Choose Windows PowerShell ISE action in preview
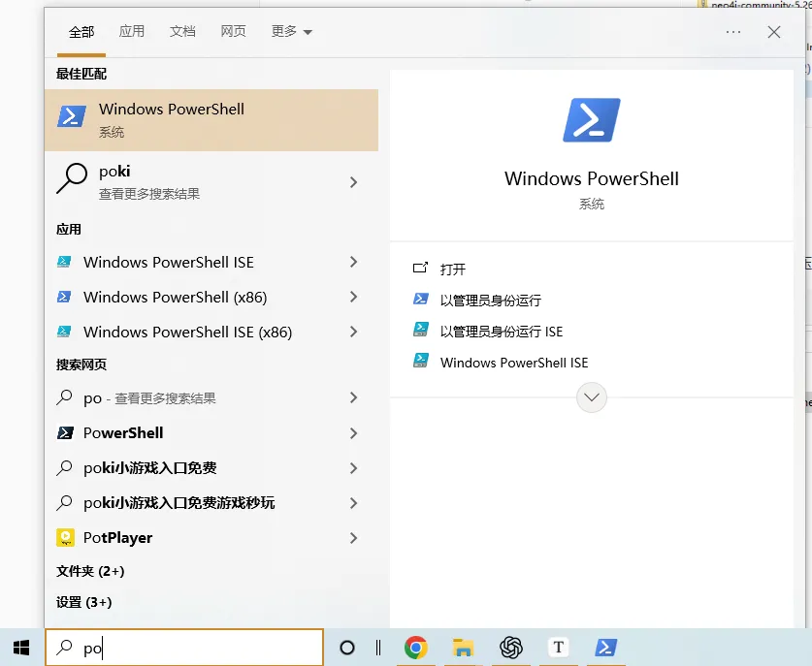The image size is (812, 666). pyautogui.click(x=514, y=363)
